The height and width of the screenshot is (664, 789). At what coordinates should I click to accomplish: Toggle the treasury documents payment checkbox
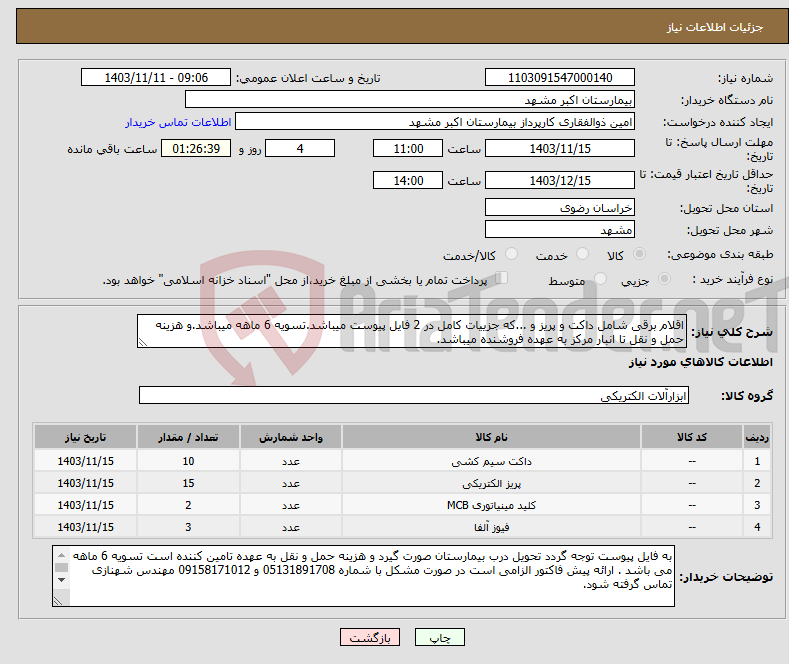coord(501,277)
